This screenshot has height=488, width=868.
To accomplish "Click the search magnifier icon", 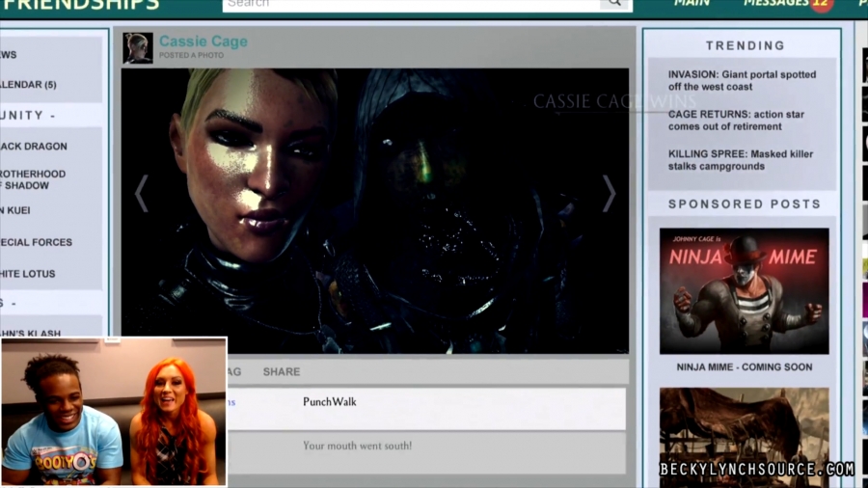I will [614, 4].
